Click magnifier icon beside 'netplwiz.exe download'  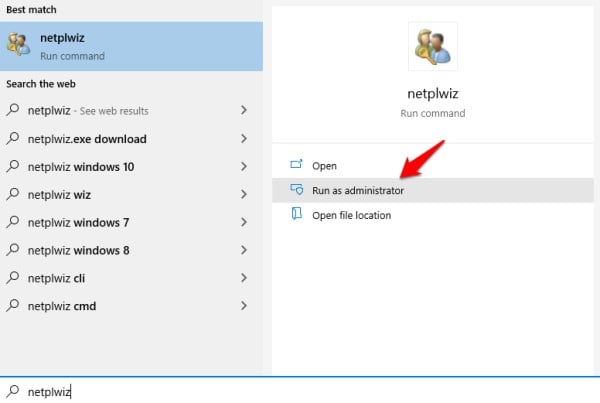click(x=13, y=138)
